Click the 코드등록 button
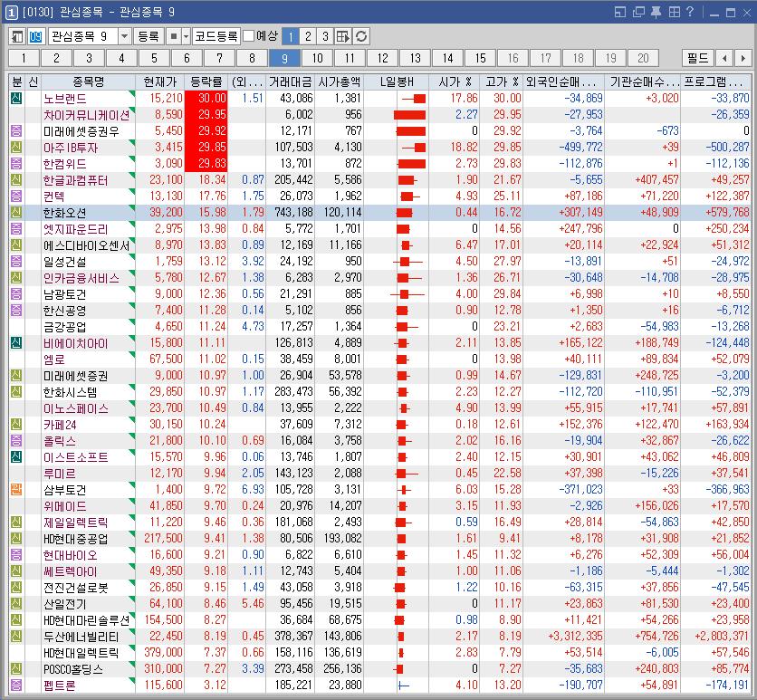The height and width of the screenshot is (700, 757). point(216,36)
